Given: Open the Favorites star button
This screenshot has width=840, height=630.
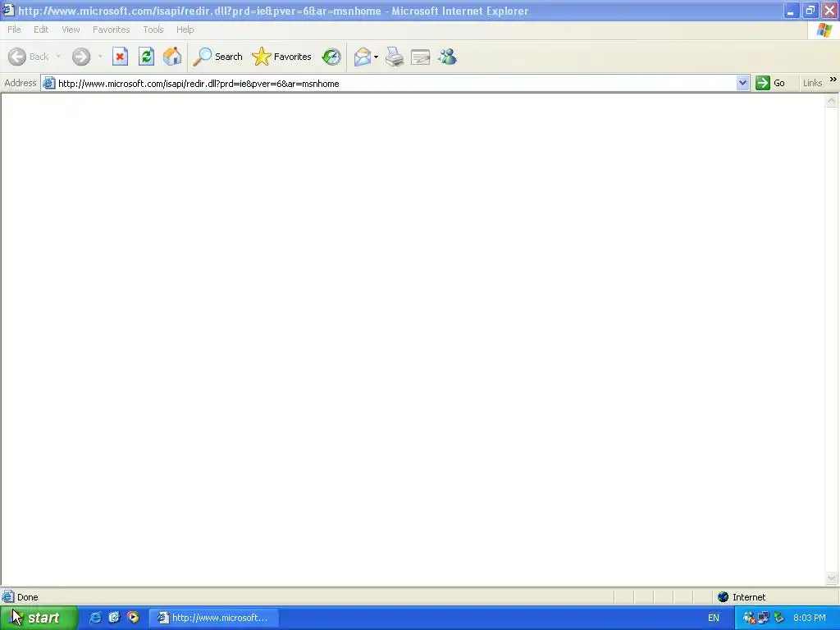Looking at the screenshot, I should (282, 57).
